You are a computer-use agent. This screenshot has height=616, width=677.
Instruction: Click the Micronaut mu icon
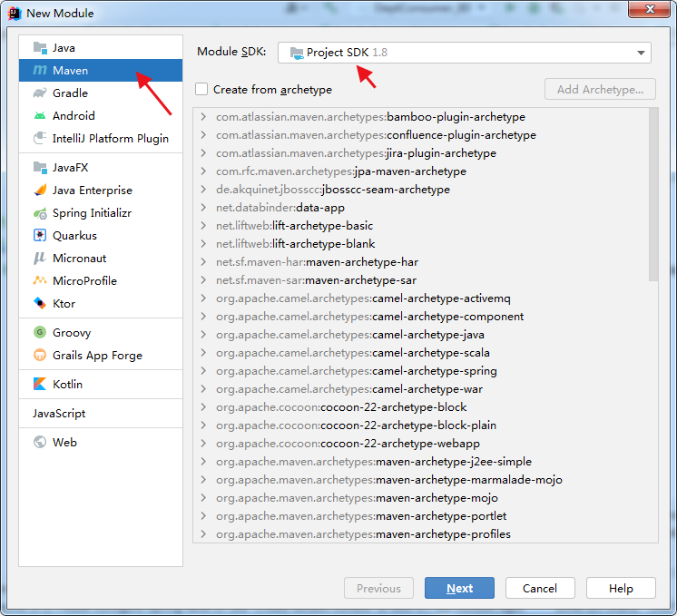click(x=40, y=259)
